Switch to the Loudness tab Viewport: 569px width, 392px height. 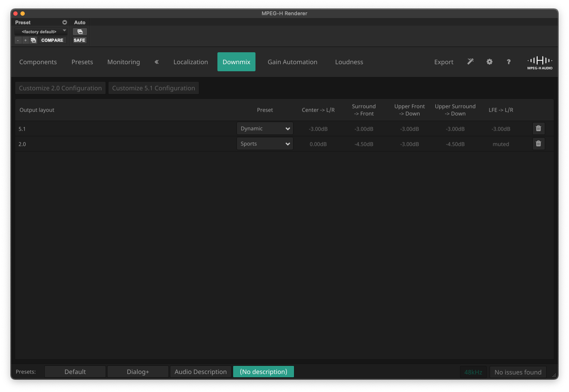pos(349,62)
